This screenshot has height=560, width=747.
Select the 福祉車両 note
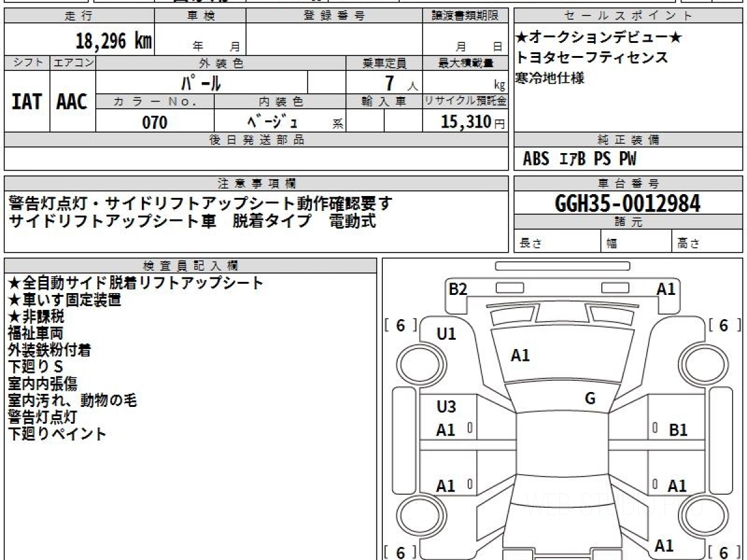tap(35, 334)
